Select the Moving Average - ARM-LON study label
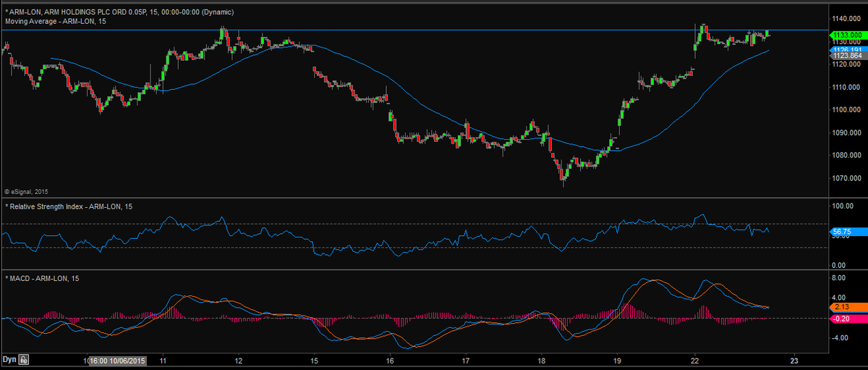The height and width of the screenshot is (370, 868). click(x=56, y=22)
